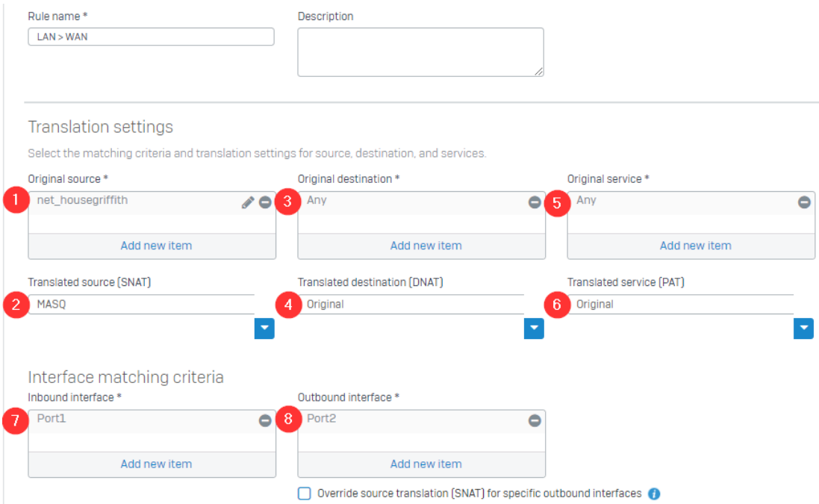
Task: Remove Any from Original destination
Action: point(535,202)
